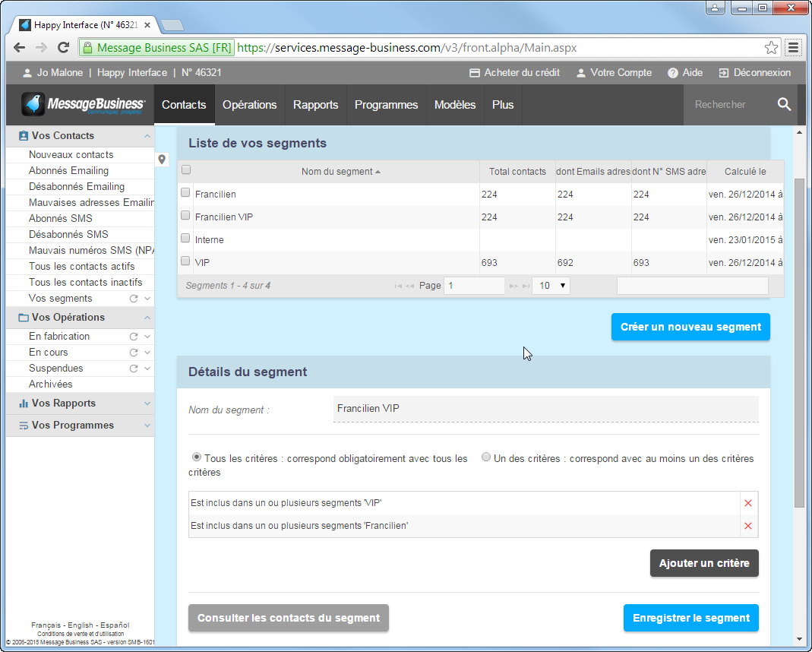Screen dimensions: 812x652
Task: Collapse the Vos Contacts sidebar section
Action: coord(147,136)
